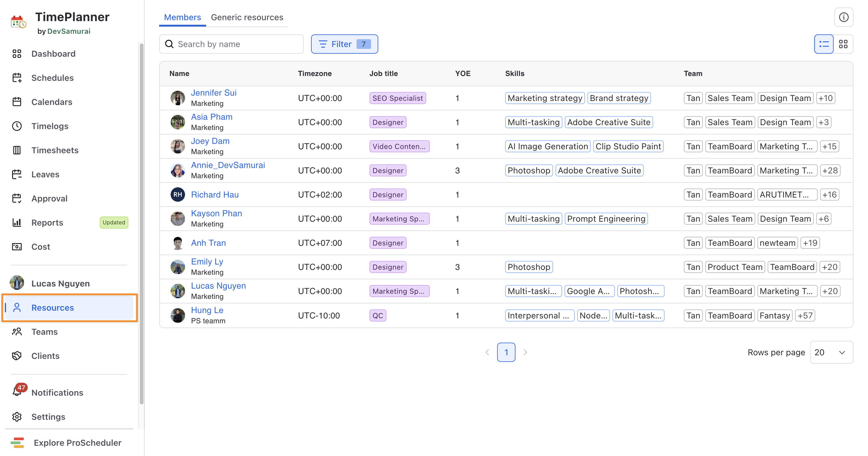Screen dimensions: 868x456
Task: Open Timesheets from the sidebar
Action: (55, 150)
